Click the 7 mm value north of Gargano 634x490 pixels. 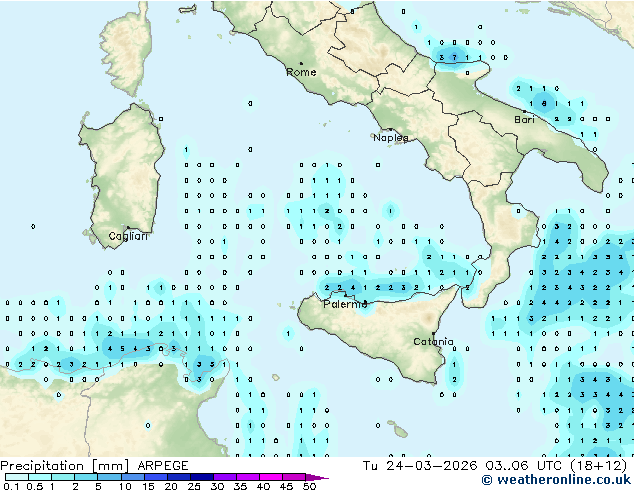point(454,58)
